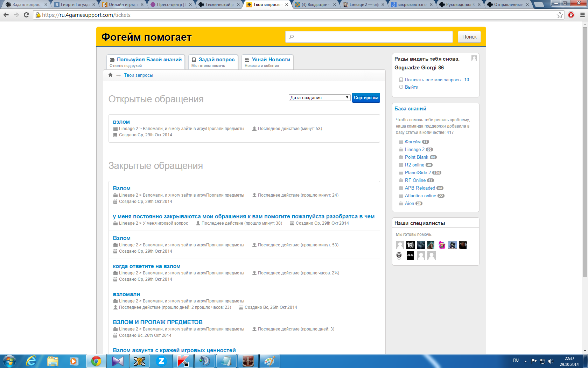
Task: Go to home via breadcrumb house icon
Action: point(111,75)
